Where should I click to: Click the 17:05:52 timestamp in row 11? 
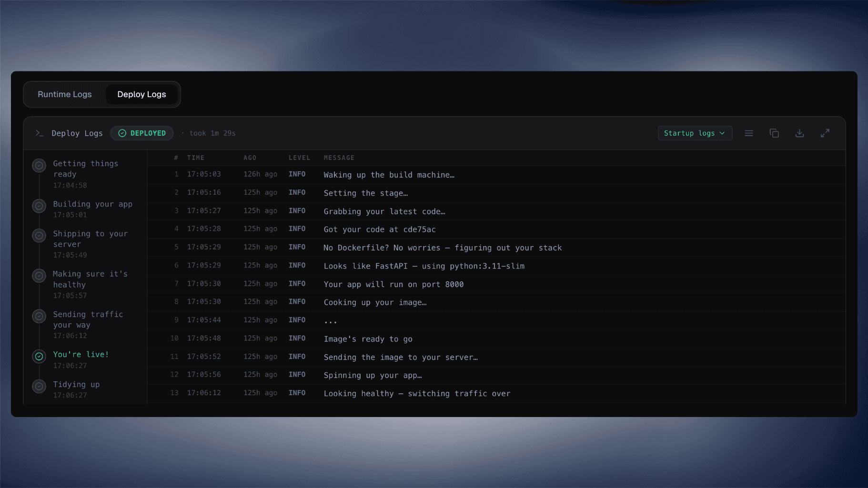click(204, 357)
